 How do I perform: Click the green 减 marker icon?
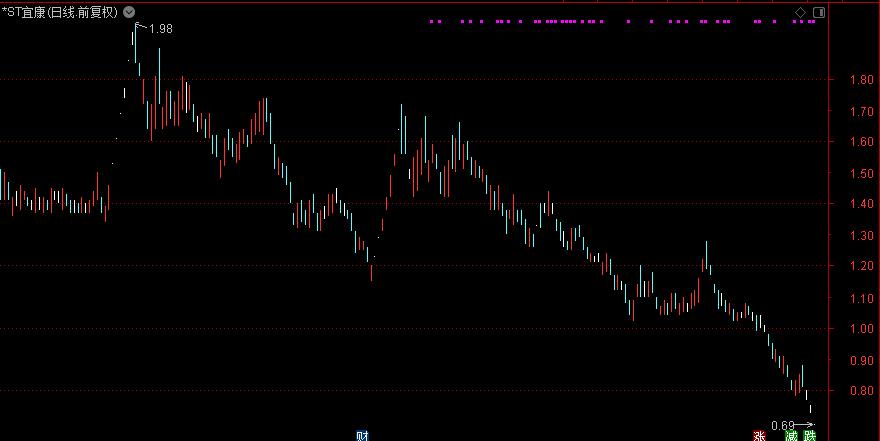tap(791, 435)
